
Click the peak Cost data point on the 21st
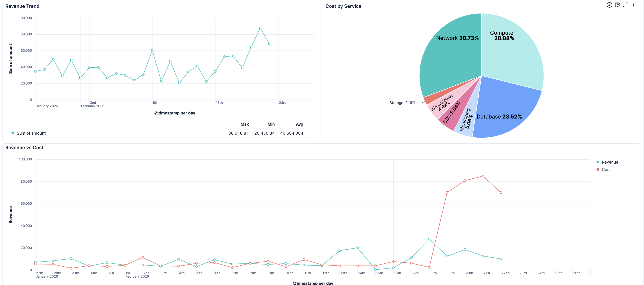pos(483,176)
